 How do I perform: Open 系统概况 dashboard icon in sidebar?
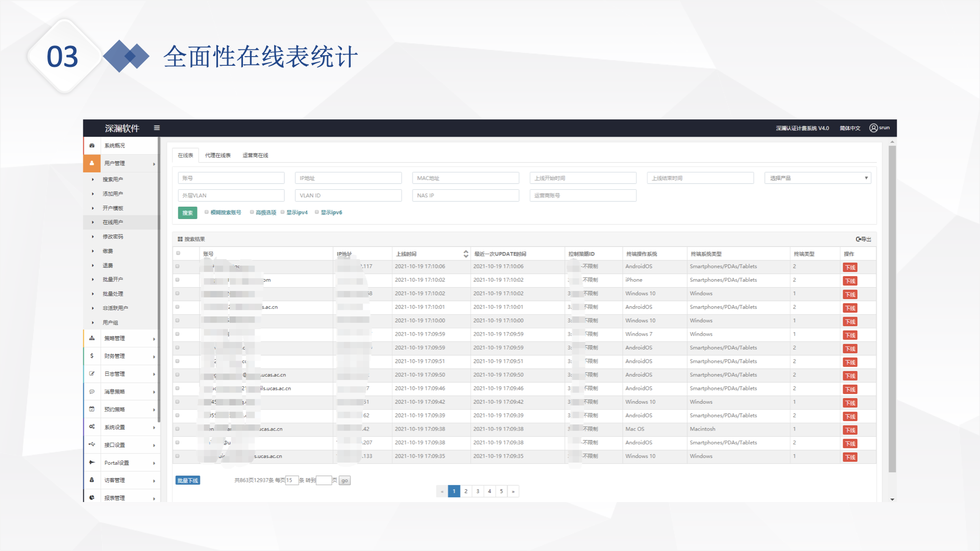pyautogui.click(x=92, y=145)
